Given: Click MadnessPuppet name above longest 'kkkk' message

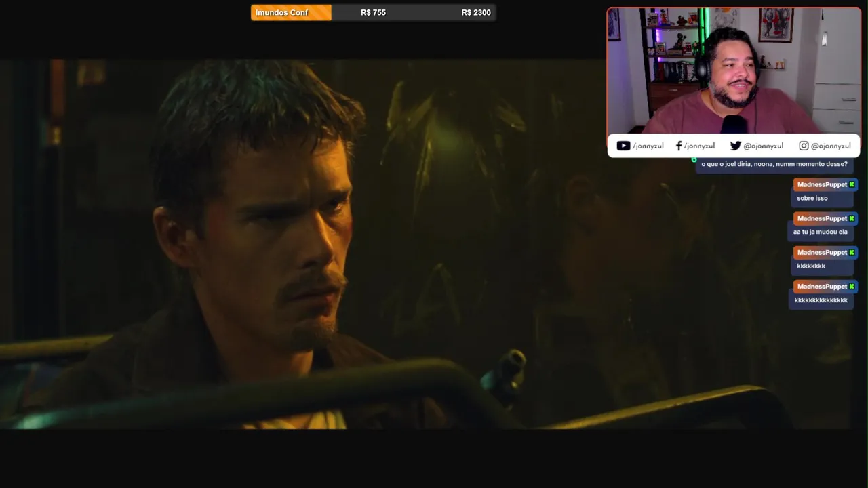Looking at the screenshot, I should (822, 286).
